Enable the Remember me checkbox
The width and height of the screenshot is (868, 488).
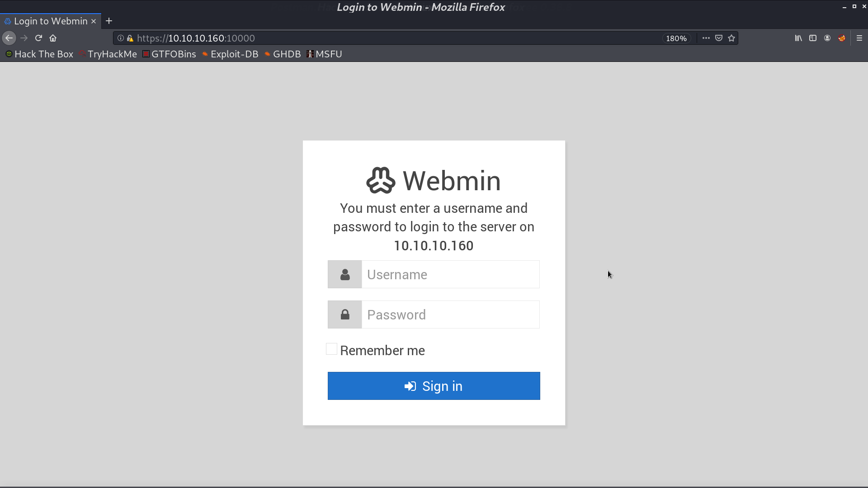coord(331,349)
